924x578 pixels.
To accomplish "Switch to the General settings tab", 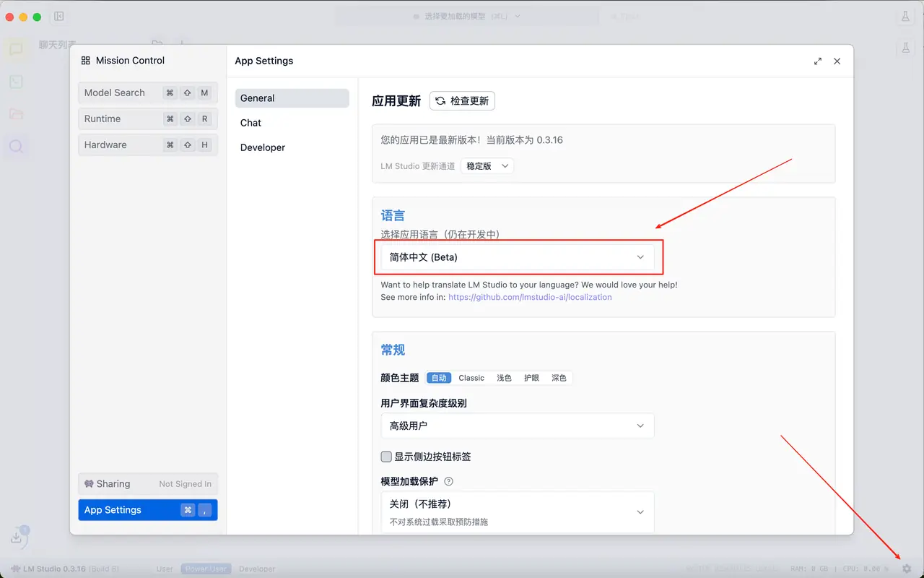I will (x=292, y=98).
